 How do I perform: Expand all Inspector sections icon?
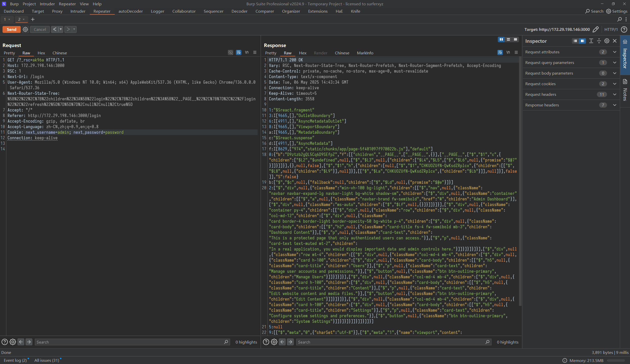point(591,41)
